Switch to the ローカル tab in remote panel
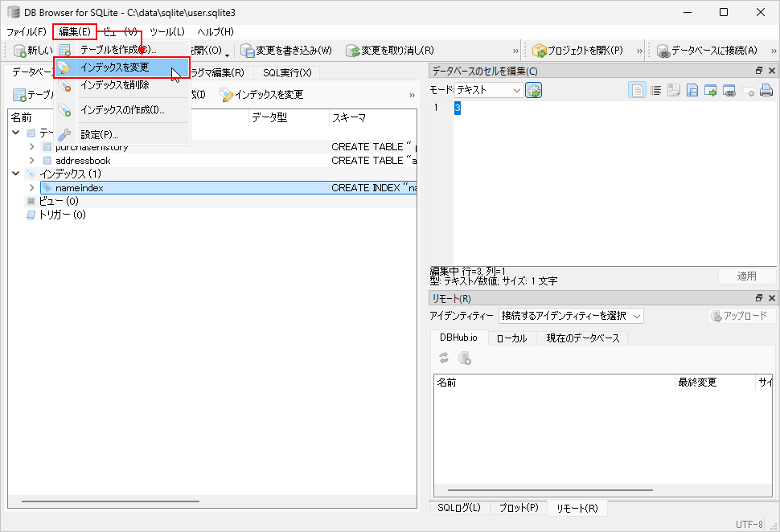 tap(511, 338)
